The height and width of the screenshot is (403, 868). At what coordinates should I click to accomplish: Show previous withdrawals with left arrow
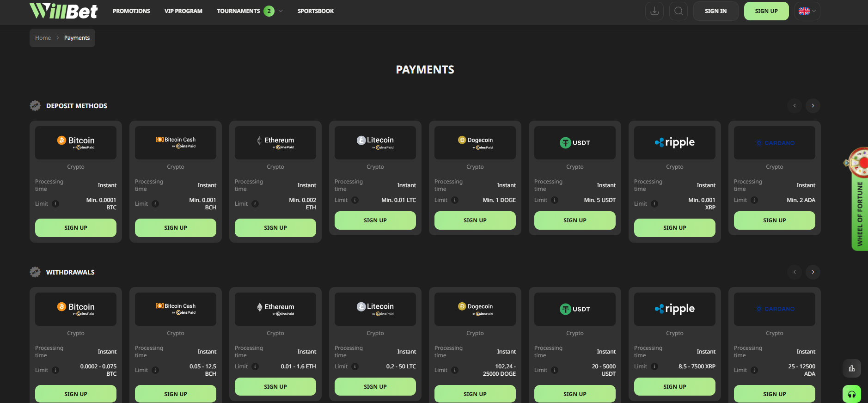coord(795,272)
